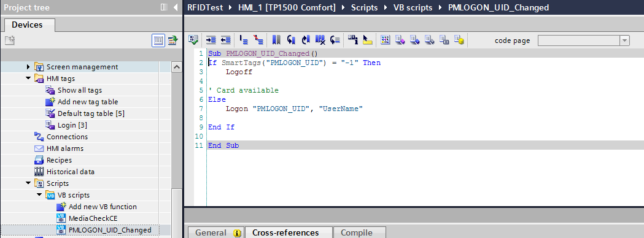
Task: Expand the Screen management node
Action: [28, 66]
